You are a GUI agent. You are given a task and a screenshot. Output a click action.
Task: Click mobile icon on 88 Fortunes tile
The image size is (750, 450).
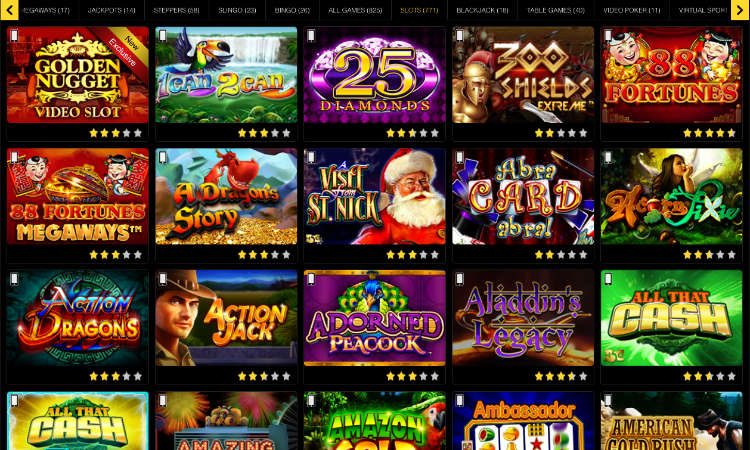click(608, 35)
